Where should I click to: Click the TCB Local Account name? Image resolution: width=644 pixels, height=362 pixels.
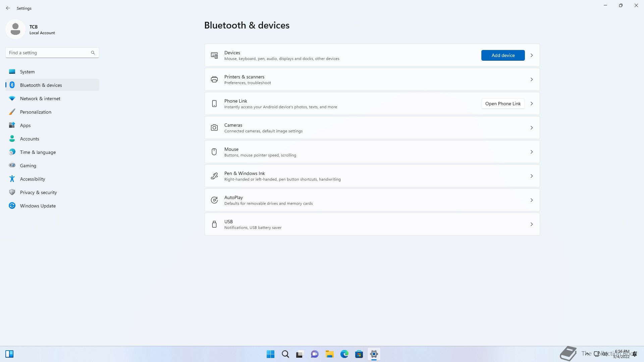coord(42,29)
